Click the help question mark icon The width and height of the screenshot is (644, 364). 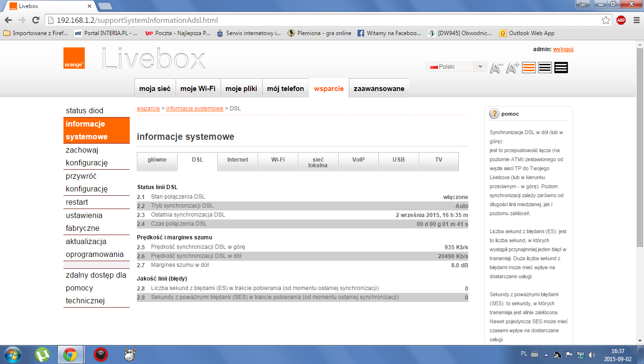pos(494,114)
